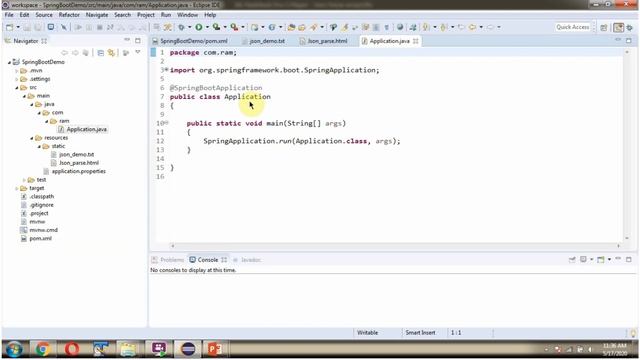Open PowerPoint from the Windows taskbar
Screen dimensions: 640x360
point(215,349)
